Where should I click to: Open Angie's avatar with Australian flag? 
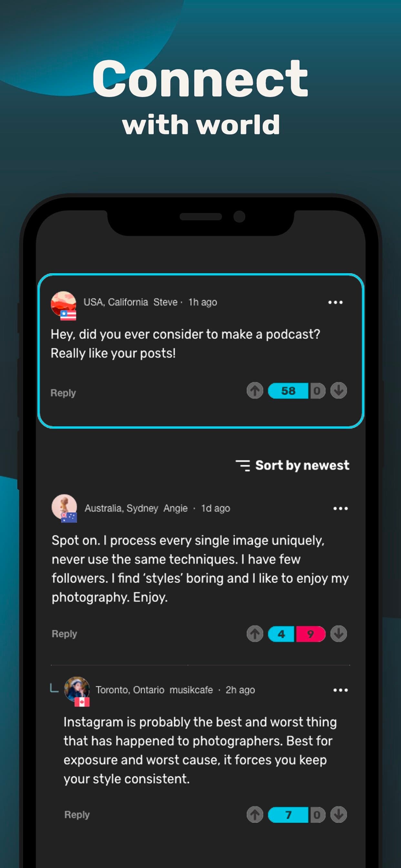coord(64,508)
